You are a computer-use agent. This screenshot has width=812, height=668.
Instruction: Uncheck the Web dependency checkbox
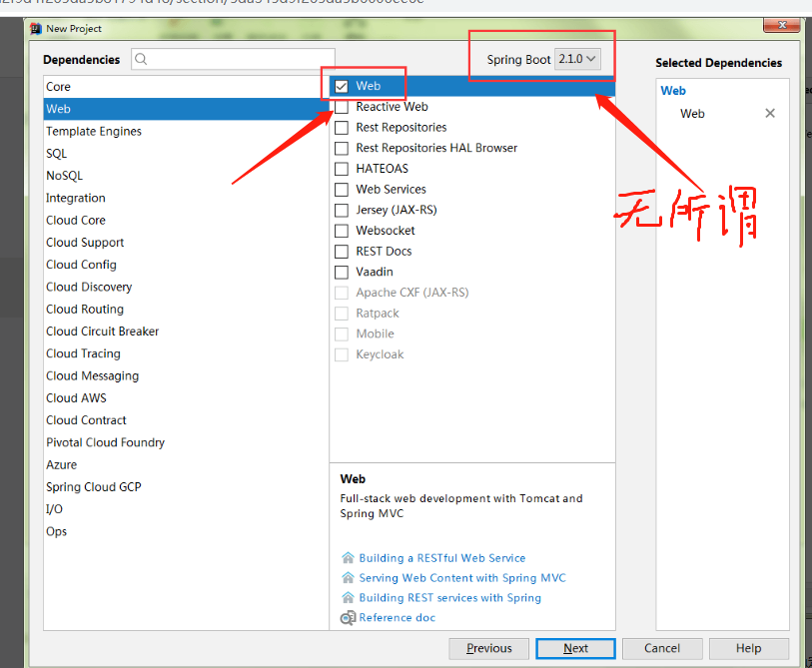342,86
